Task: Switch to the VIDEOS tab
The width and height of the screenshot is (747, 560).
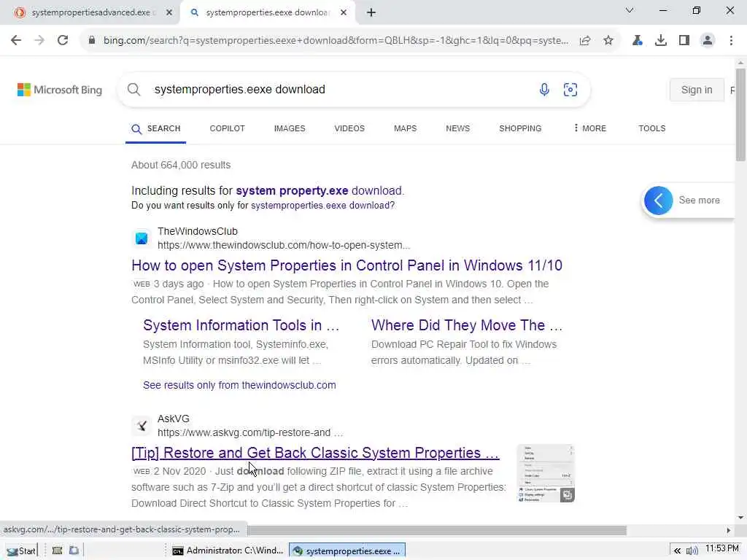Action: click(349, 128)
